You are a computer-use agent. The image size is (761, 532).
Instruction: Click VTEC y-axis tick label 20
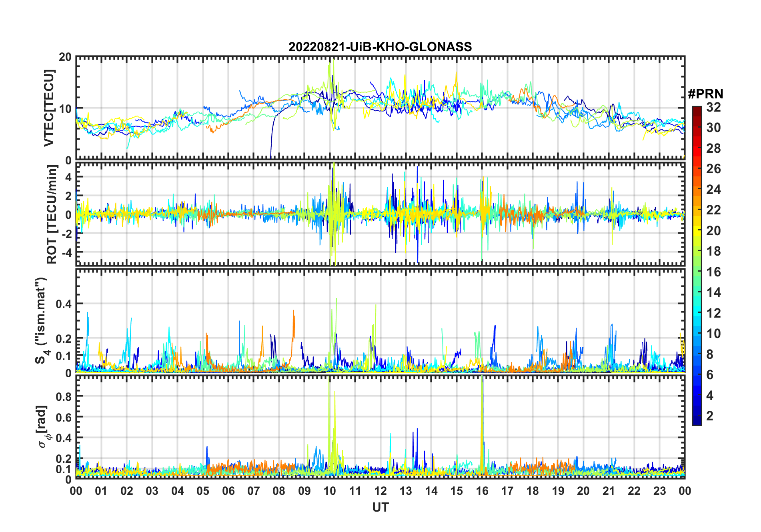pyautogui.click(x=65, y=57)
